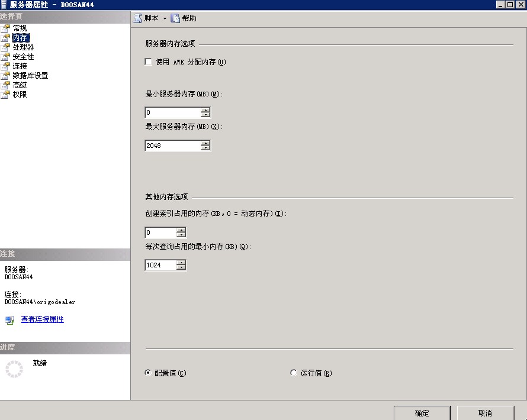Click the 高级 page icon
The width and height of the screenshot is (527, 420).
(5, 85)
